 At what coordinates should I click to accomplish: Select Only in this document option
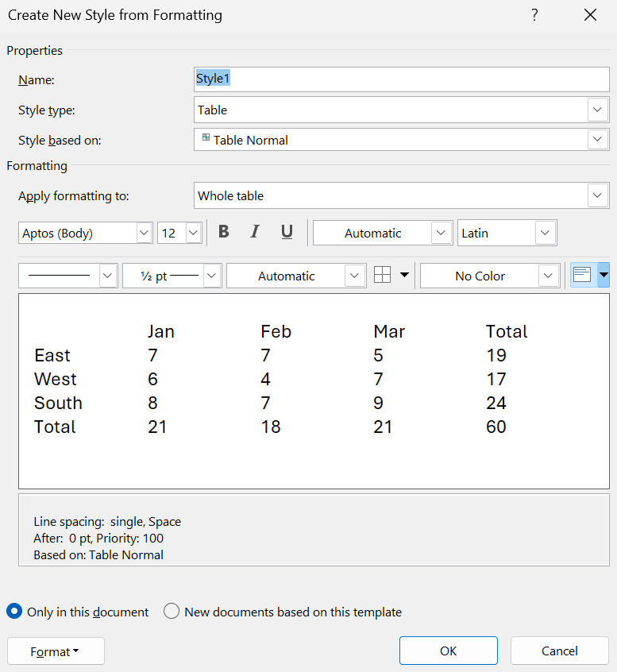point(14,612)
